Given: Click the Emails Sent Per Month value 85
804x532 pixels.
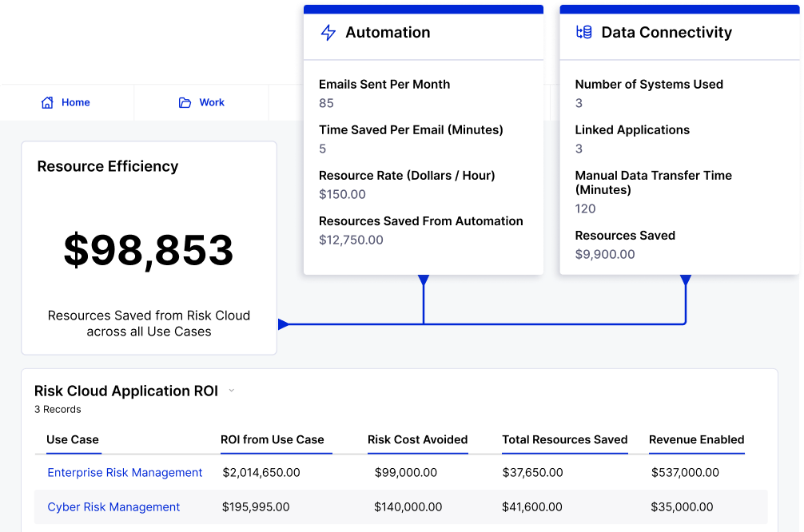Looking at the screenshot, I should pos(326,103).
